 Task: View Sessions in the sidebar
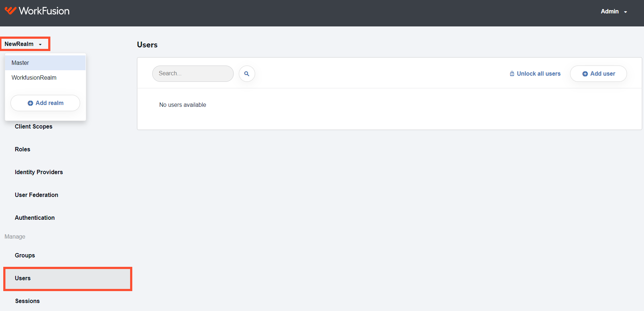28,301
